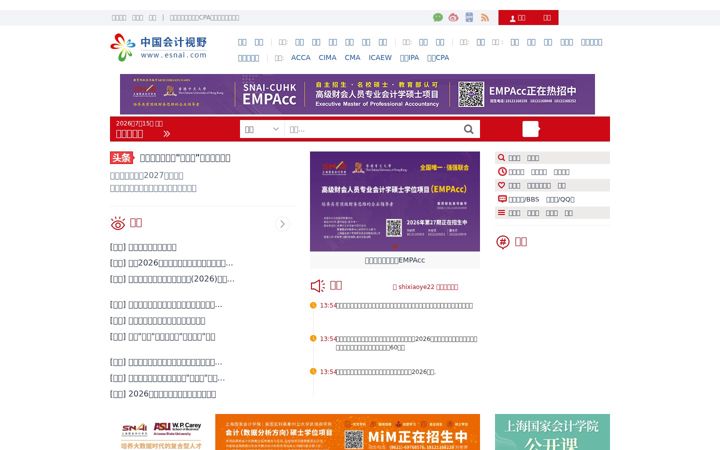Open the CIMA navigation link

[327, 57]
